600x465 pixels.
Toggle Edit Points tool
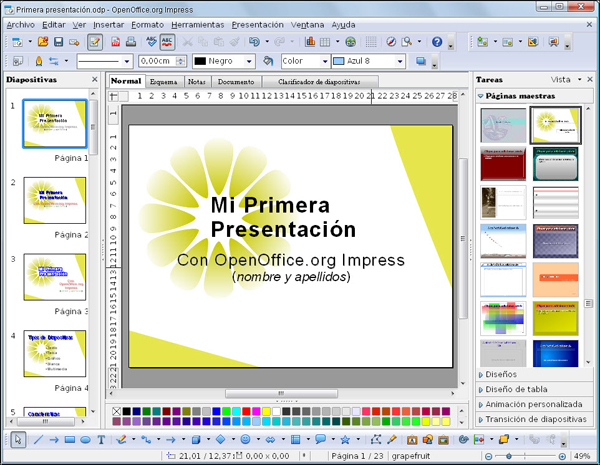pyautogui.click(x=376, y=440)
